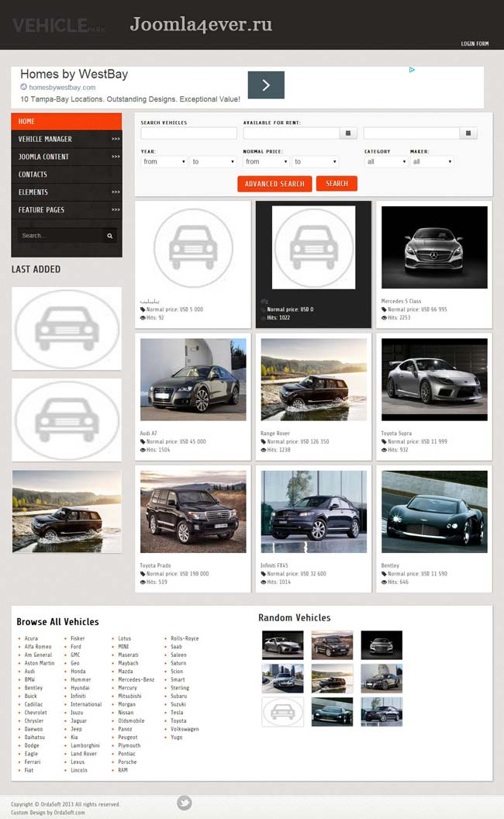
Task: Open the Maker dropdown
Action: (x=431, y=162)
